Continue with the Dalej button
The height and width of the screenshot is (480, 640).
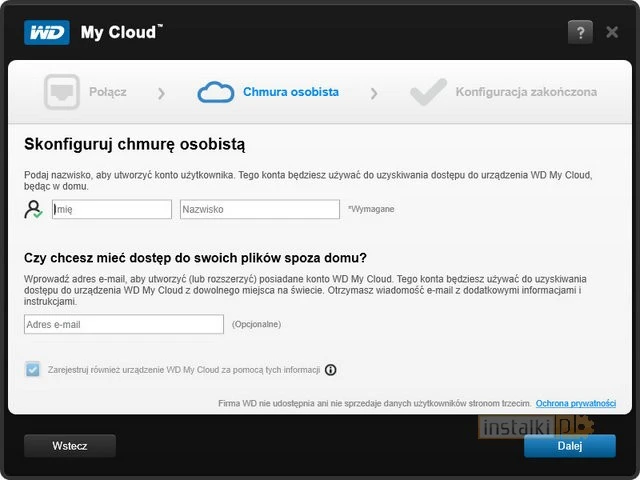570,446
